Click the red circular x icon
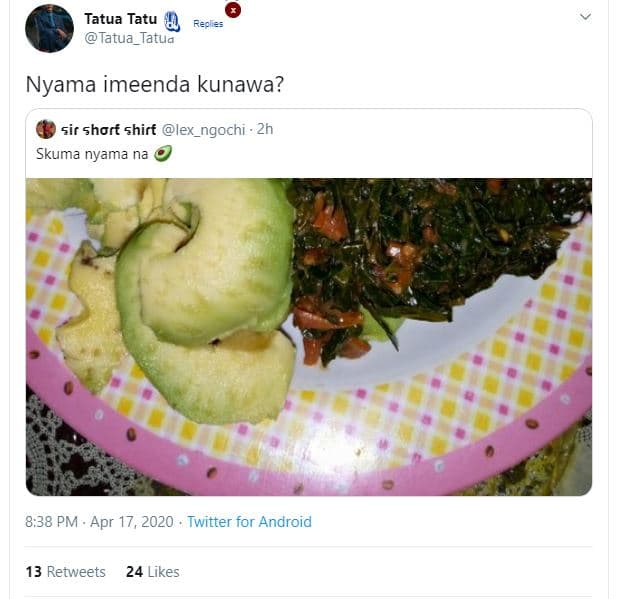The width and height of the screenshot is (617, 599). [x=232, y=10]
